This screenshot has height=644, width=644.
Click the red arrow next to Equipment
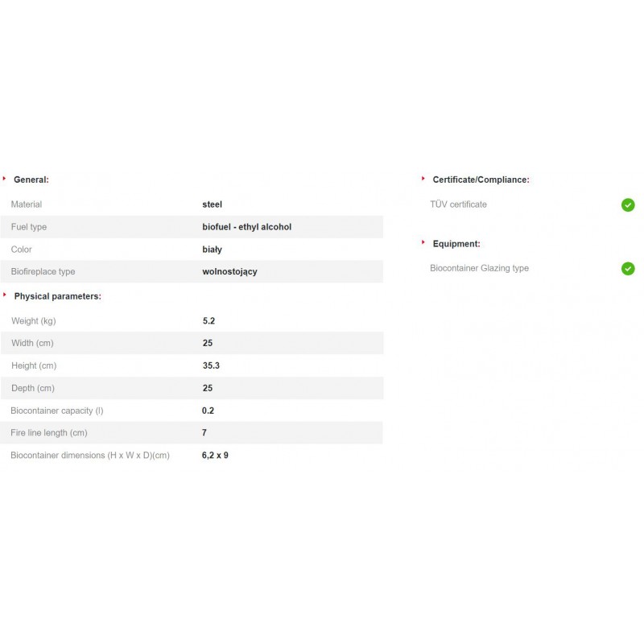(x=423, y=242)
